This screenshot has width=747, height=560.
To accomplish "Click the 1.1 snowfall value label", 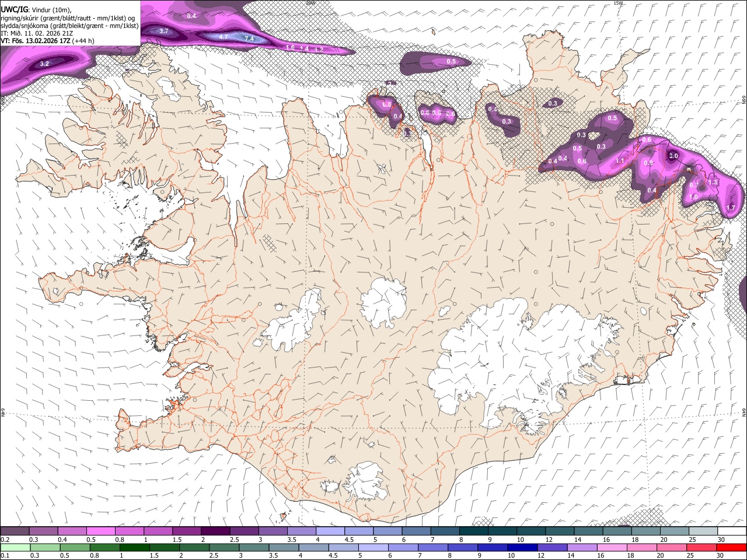I will coord(620,161).
